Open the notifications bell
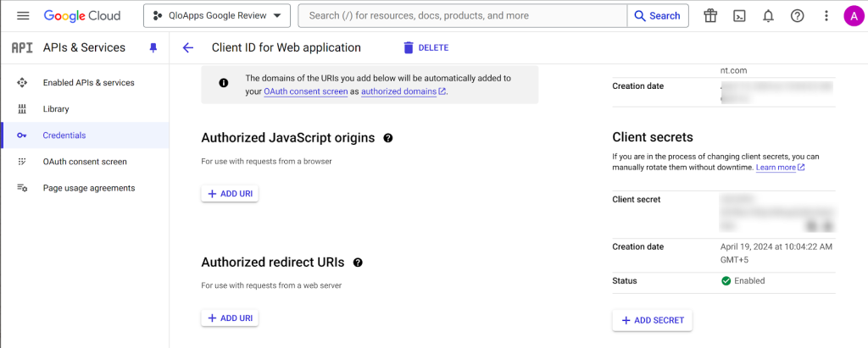Screen dimensions: 868x348 click(x=768, y=16)
